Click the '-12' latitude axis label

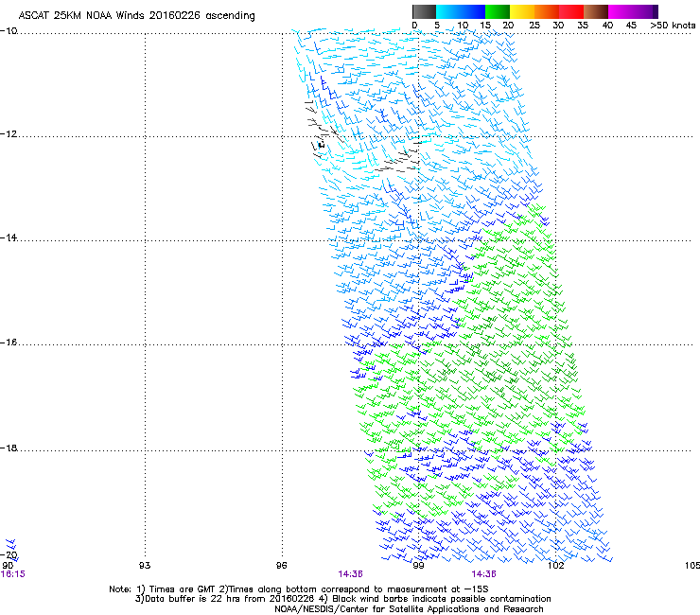click(x=9, y=134)
